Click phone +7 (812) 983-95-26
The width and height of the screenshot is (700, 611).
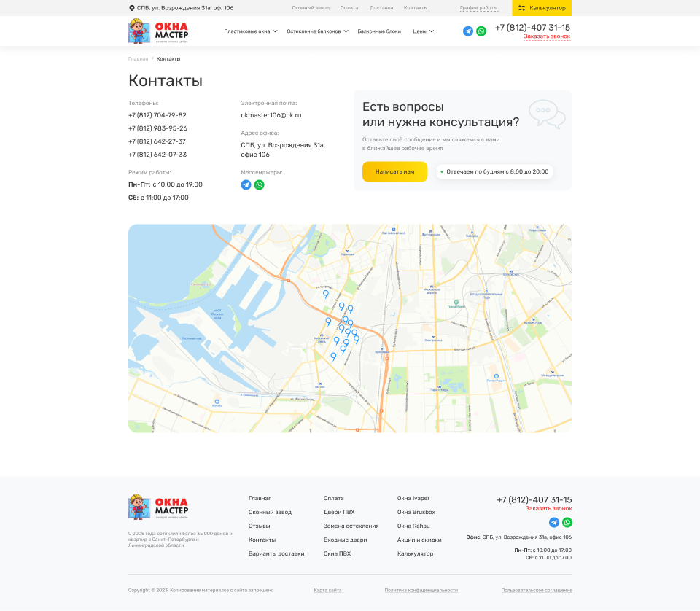click(157, 128)
